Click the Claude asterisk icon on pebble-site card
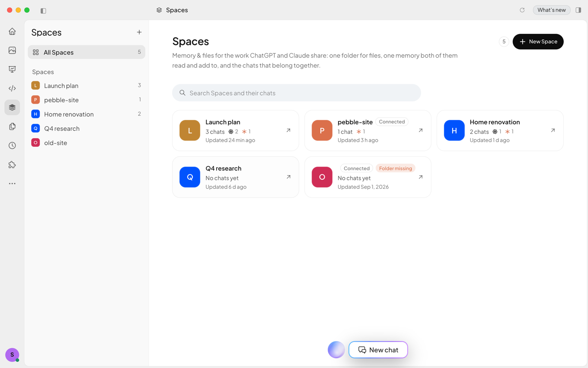Screen dimensions: 588x368 [359, 132]
